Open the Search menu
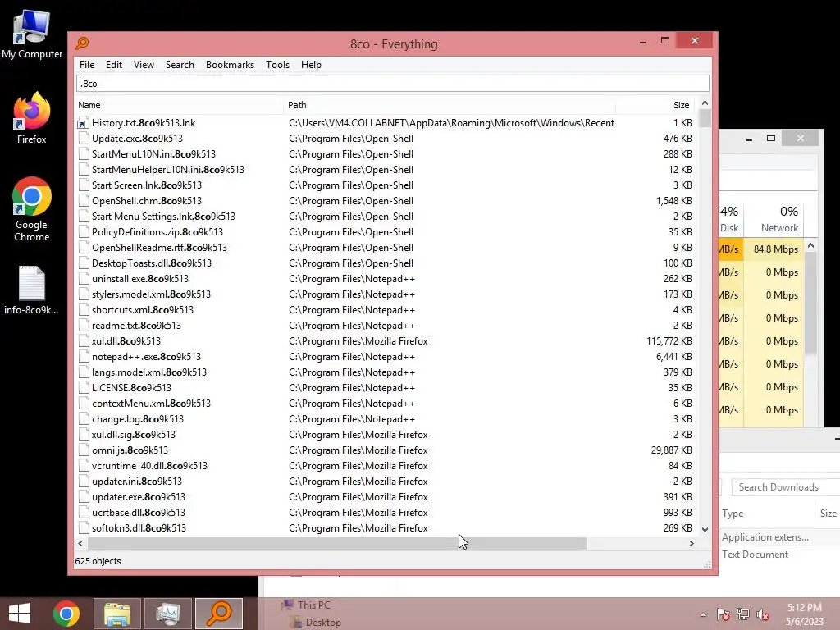Image resolution: width=840 pixels, height=630 pixels. (180, 65)
